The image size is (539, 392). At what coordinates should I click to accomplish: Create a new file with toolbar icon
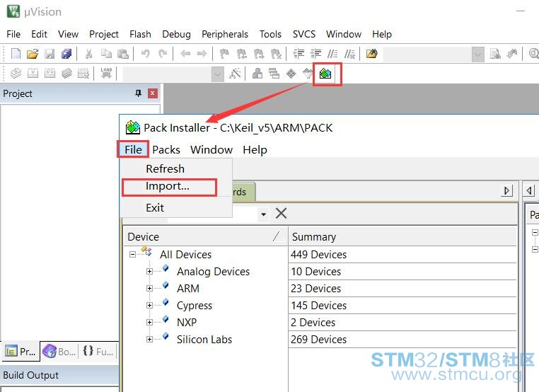[16, 54]
